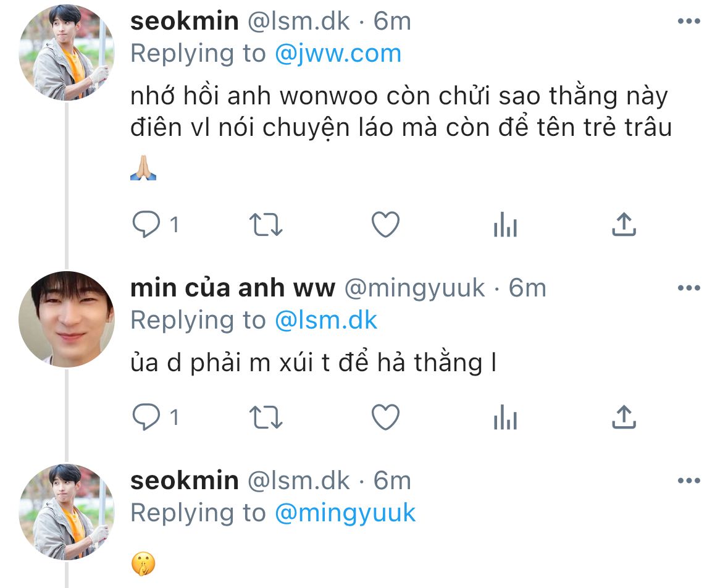Open the @jww.com mention link
Viewport: 728px width, 588px height.
pyautogui.click(x=338, y=53)
